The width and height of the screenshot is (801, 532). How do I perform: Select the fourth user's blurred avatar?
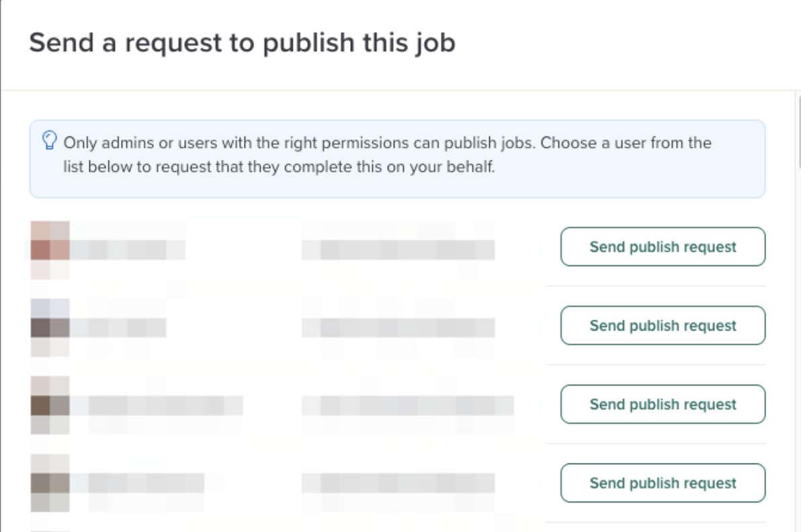pos(50,484)
